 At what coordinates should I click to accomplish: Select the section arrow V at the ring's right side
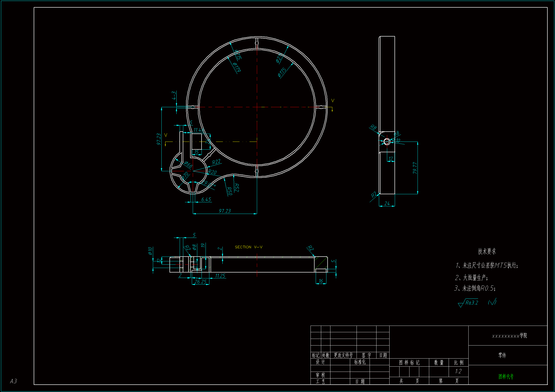(333, 101)
